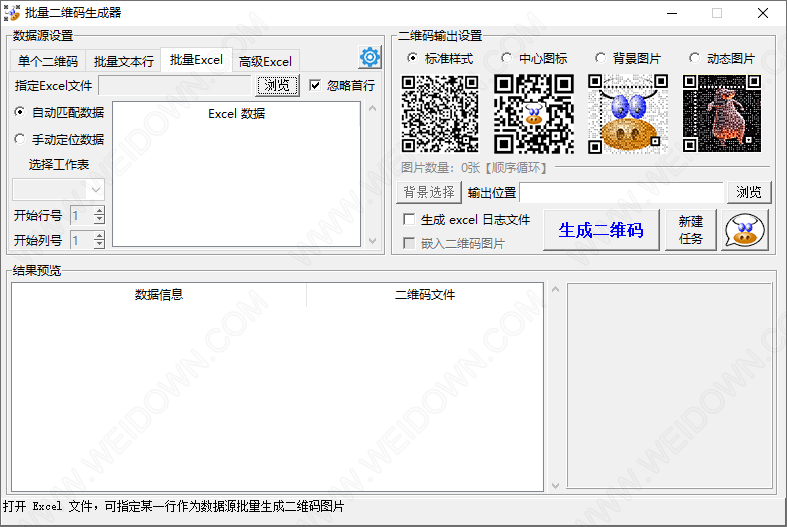
Task: Switch to the 高级Excel tab
Action: [266, 61]
